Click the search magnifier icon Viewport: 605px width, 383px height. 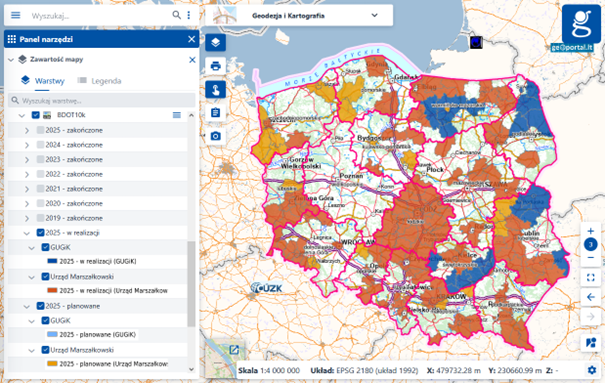click(x=176, y=15)
